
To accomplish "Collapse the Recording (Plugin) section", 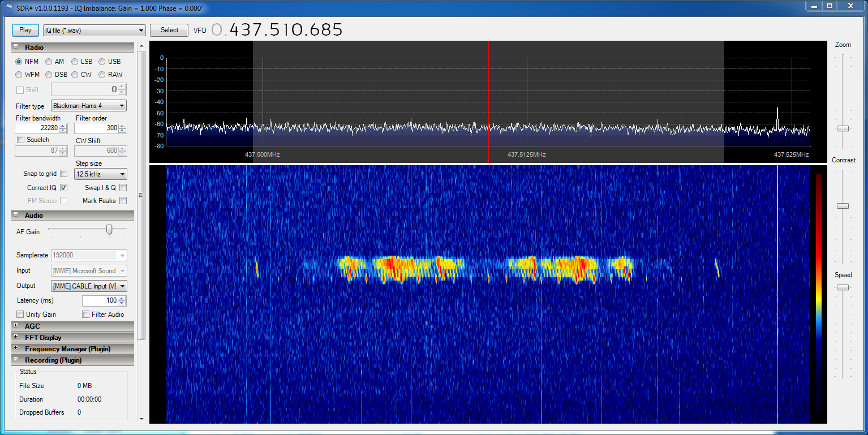I will coord(16,360).
